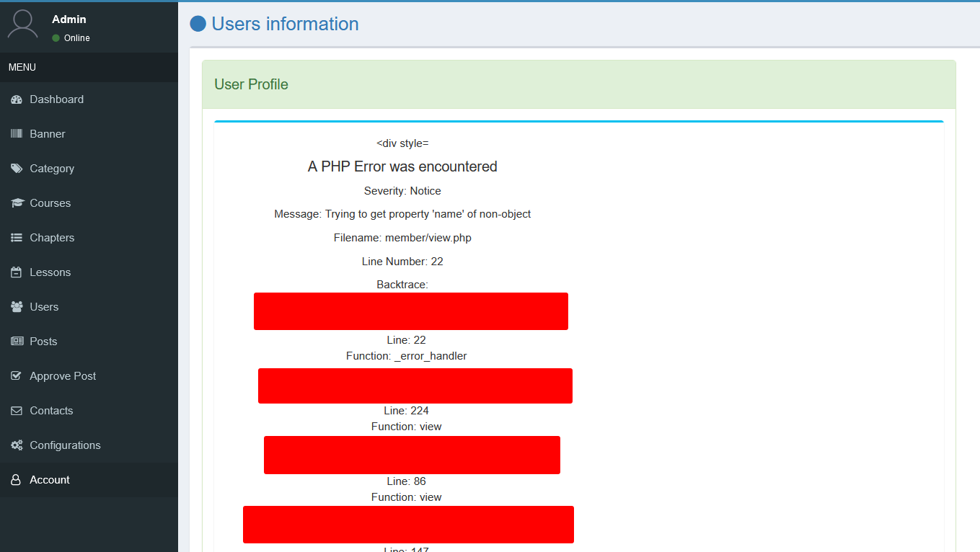Click the Chapters list icon
Viewport: 980px width, 552px height.
point(16,237)
